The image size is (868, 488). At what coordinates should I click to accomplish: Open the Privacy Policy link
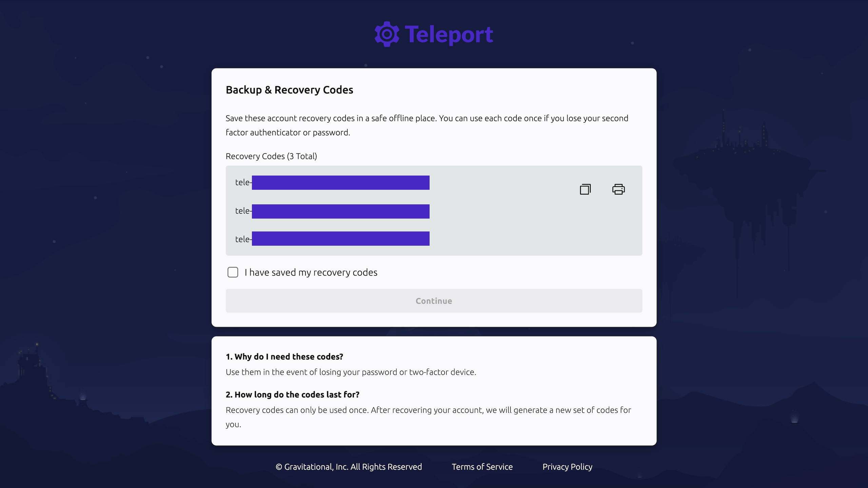coord(567,467)
